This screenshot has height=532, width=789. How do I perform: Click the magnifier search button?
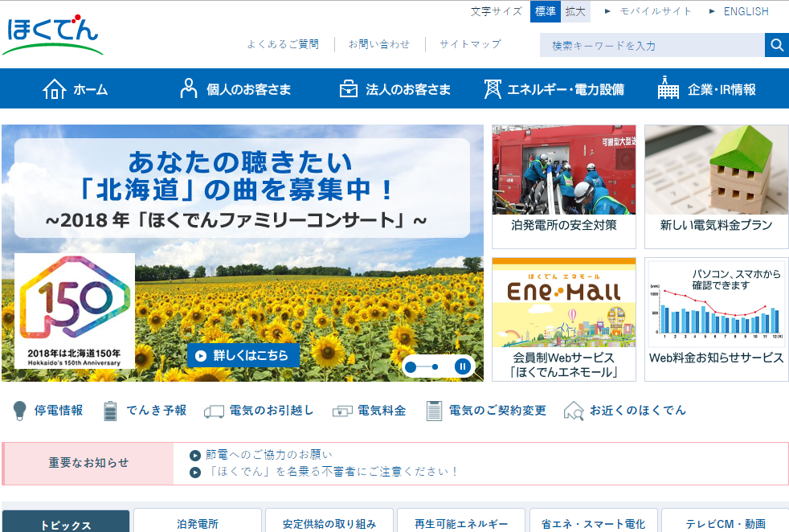tap(776, 45)
